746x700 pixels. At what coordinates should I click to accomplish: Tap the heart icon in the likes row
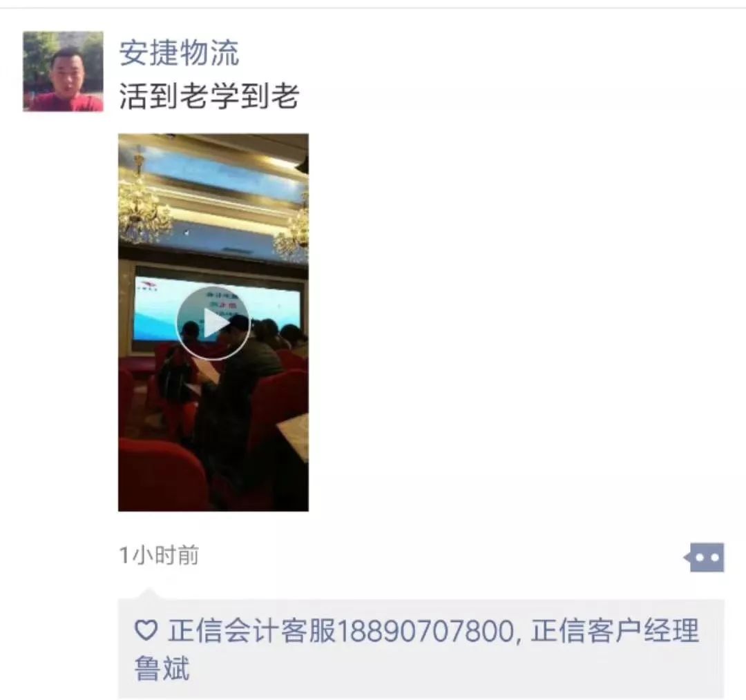coord(146,630)
